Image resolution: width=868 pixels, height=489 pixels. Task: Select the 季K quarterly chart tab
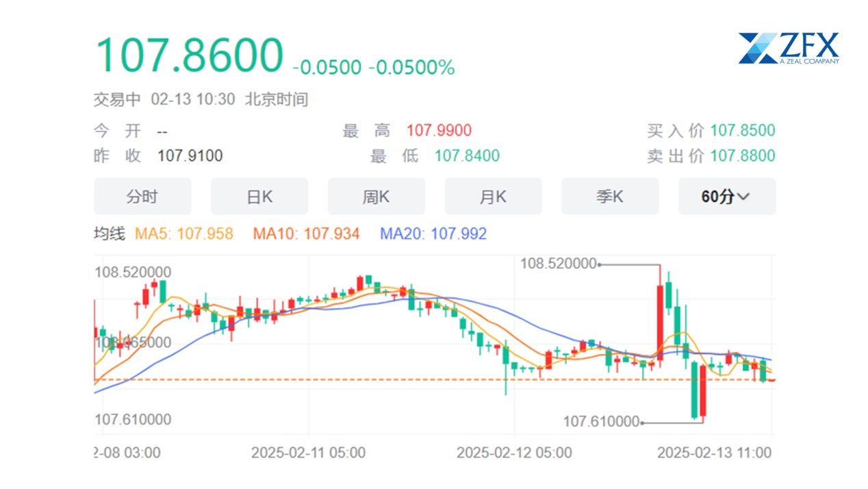coord(610,197)
